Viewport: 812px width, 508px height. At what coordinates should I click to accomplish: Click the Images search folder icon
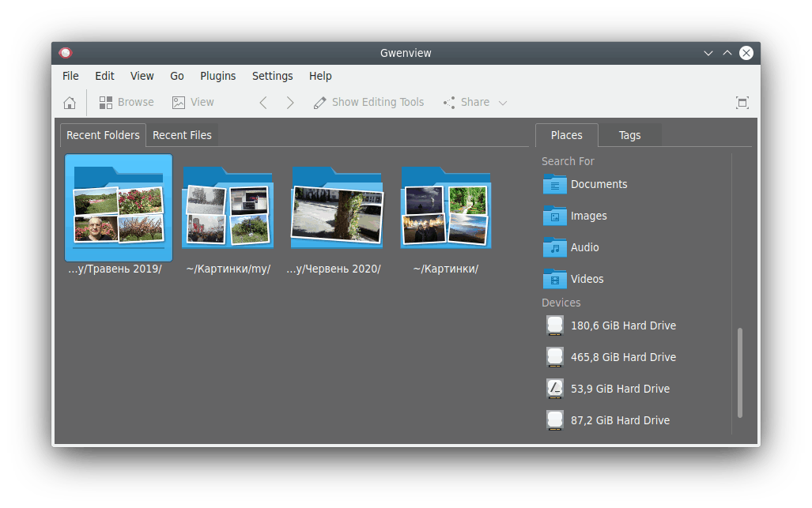[554, 216]
